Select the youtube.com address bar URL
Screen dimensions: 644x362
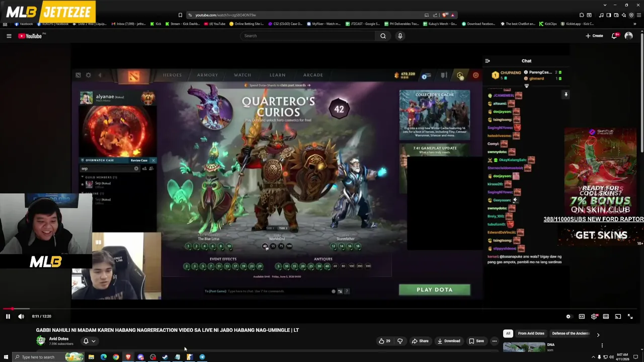point(225,15)
